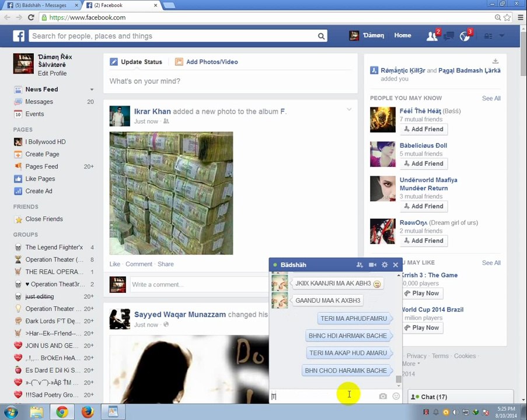This screenshot has height=420, width=527.
Task: Go back in browser history
Action: coord(8,17)
